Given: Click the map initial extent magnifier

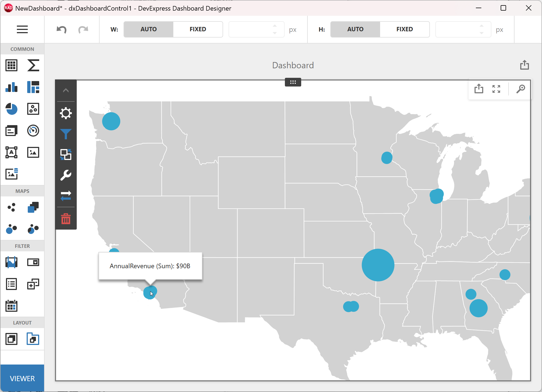Looking at the screenshot, I should click(521, 89).
